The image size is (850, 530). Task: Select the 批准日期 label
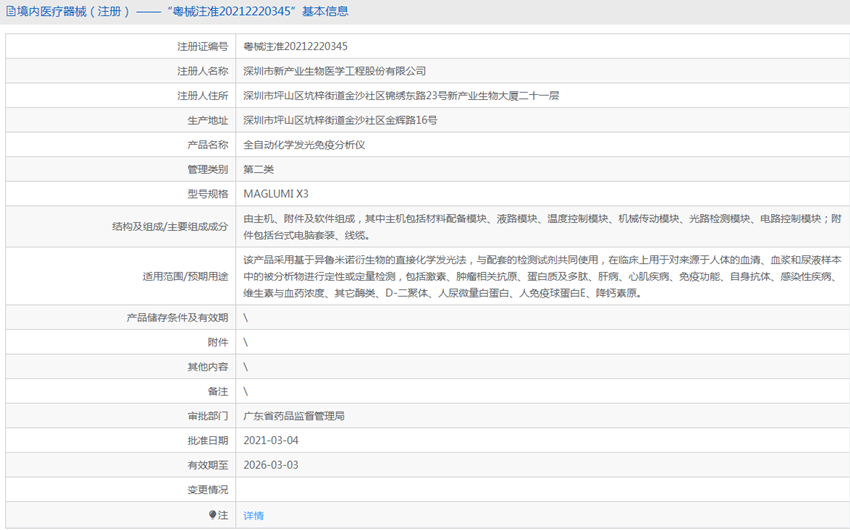[x=208, y=441]
